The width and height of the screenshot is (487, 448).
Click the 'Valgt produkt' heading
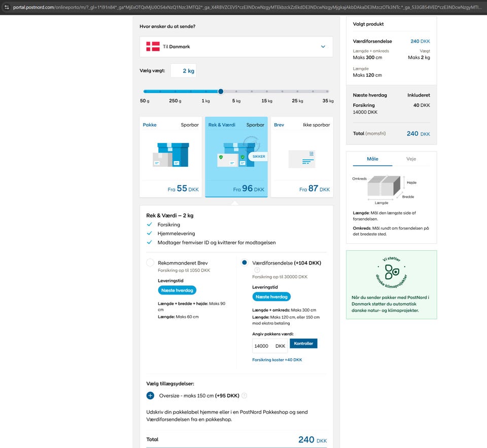[368, 24]
